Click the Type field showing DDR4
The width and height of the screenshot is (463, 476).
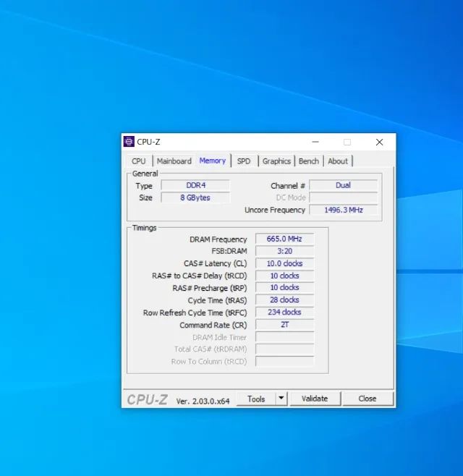(x=195, y=185)
